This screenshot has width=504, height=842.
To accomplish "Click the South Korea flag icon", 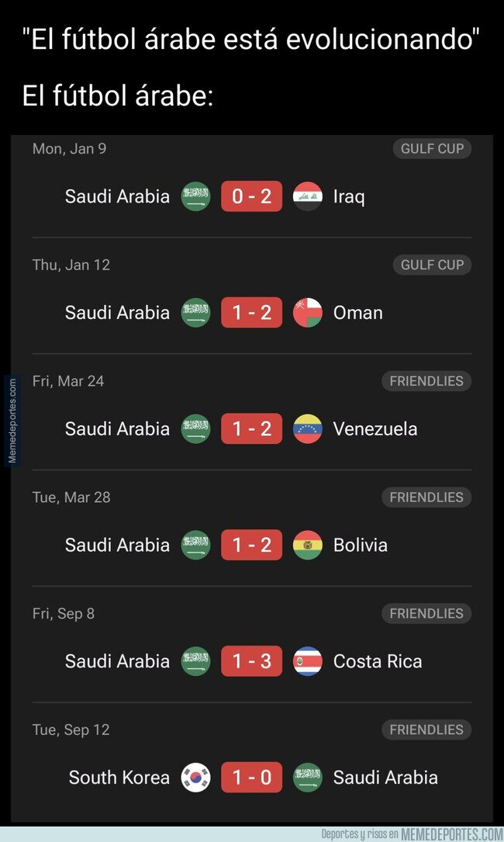I will click(195, 778).
